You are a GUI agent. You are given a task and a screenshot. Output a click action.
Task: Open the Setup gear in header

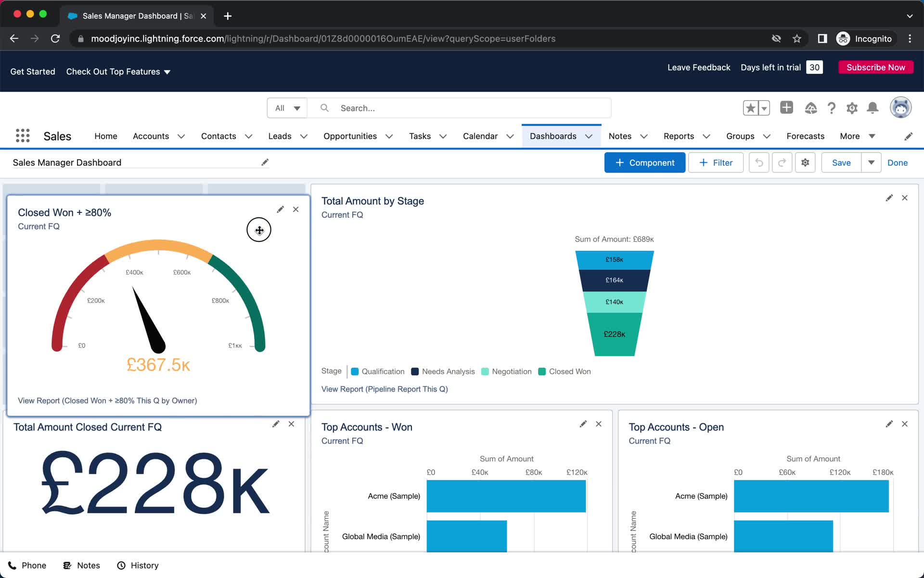(x=852, y=108)
